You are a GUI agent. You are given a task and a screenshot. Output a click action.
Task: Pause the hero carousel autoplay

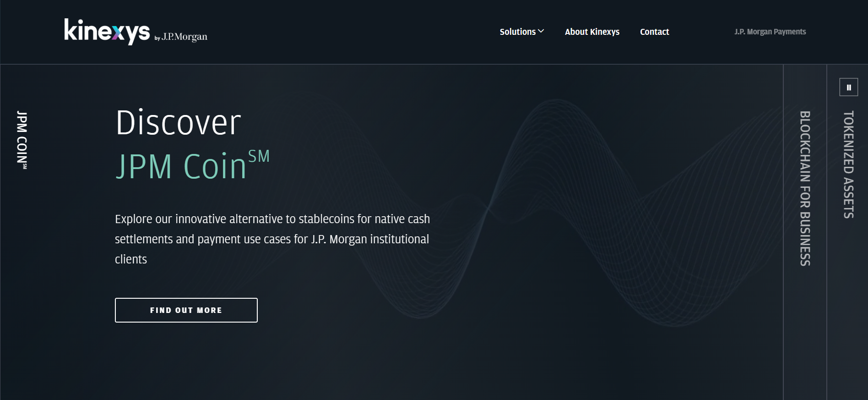pyautogui.click(x=848, y=87)
